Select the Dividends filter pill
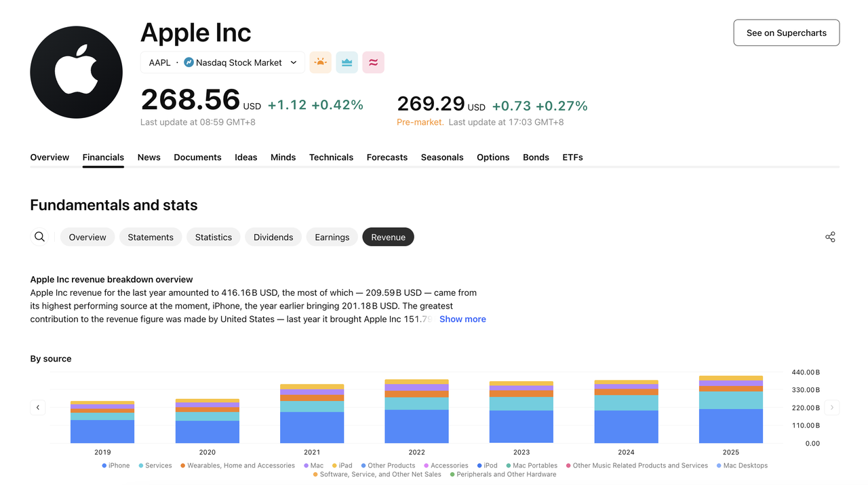Viewport: 868px width, 485px height. (x=273, y=237)
